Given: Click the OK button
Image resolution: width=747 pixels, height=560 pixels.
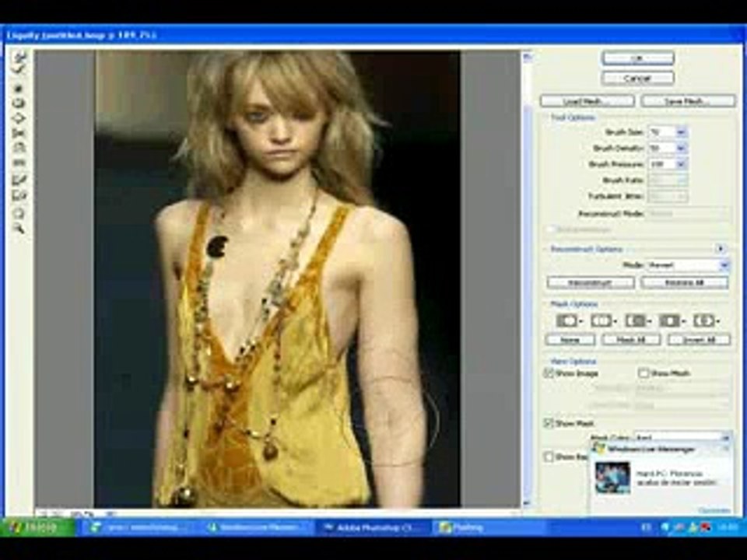Looking at the screenshot, I should pos(638,58).
